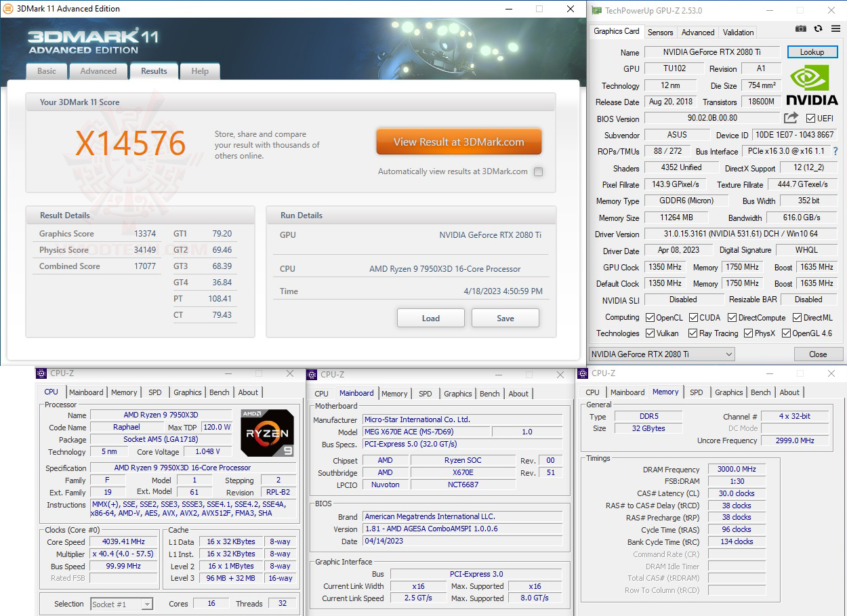The height and width of the screenshot is (616, 847).
Task: Click Load button in Run Details
Action: point(431,319)
